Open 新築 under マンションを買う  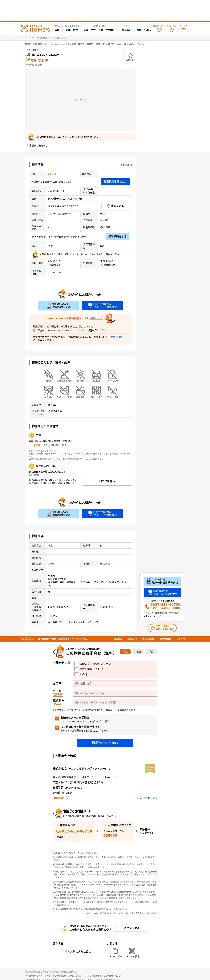(x=68, y=30)
